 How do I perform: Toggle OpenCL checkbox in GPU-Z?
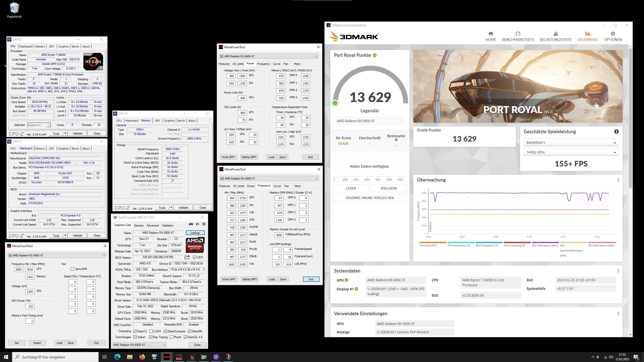click(x=135, y=331)
